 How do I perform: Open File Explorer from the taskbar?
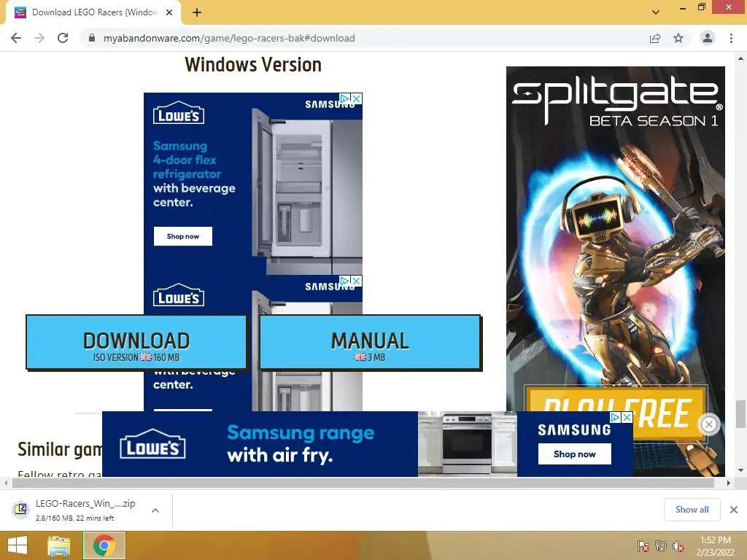pos(59,545)
